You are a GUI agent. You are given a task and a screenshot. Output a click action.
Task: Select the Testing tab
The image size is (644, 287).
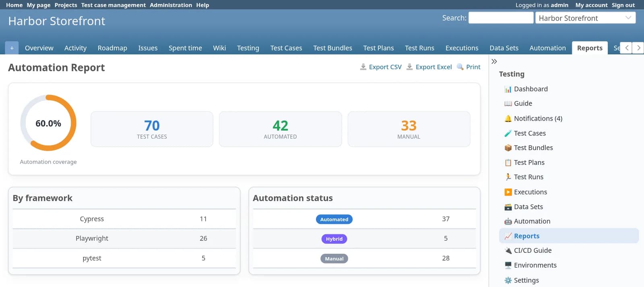248,48
